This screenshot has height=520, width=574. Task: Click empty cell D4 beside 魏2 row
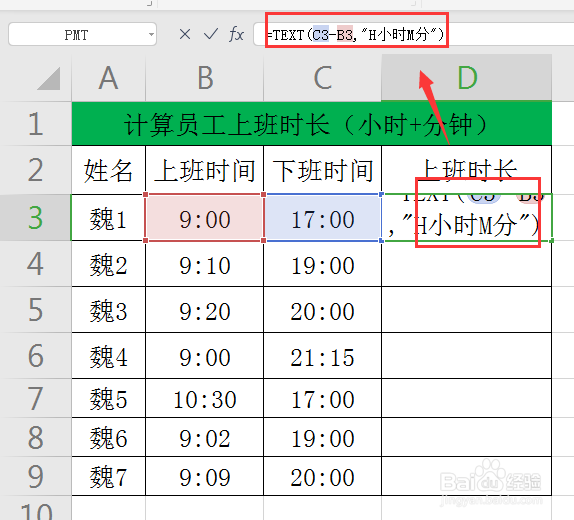click(466, 264)
